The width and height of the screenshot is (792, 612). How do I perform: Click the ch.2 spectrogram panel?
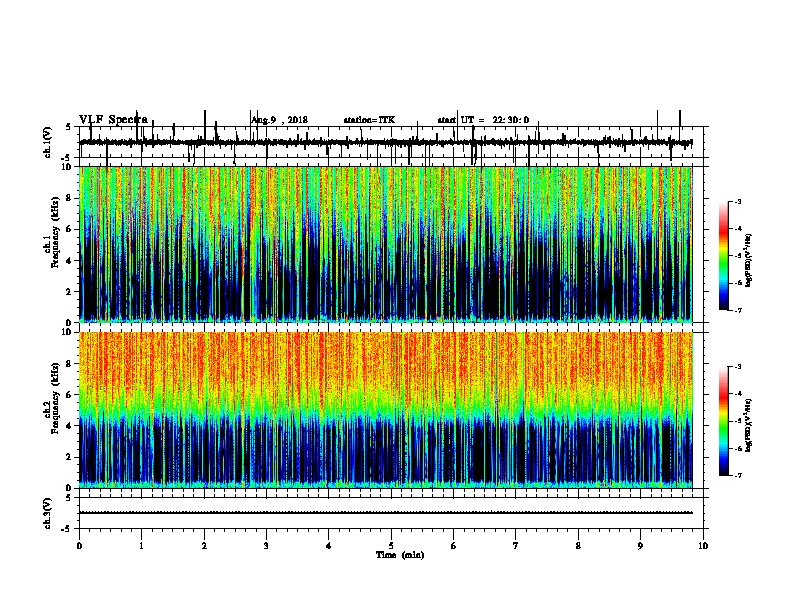tap(385, 410)
